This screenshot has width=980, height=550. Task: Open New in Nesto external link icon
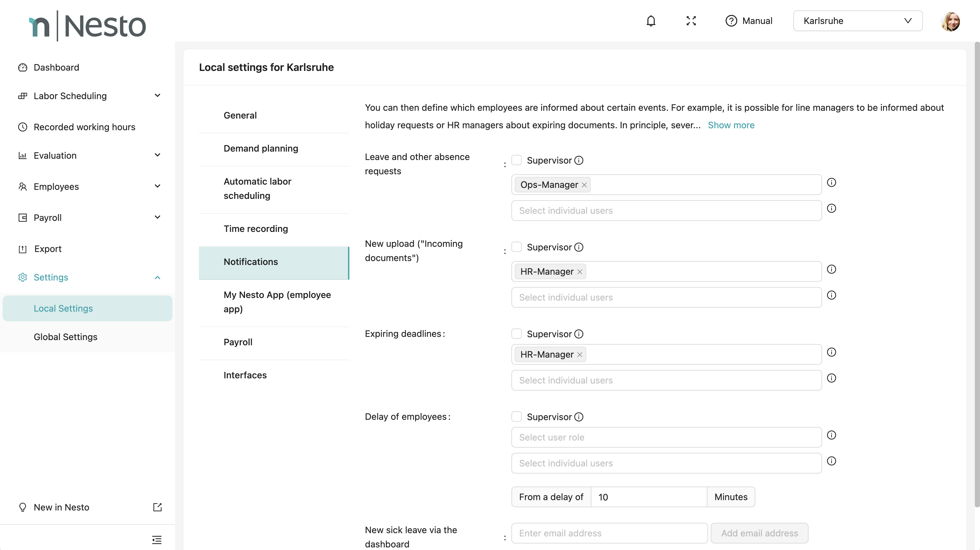157,507
